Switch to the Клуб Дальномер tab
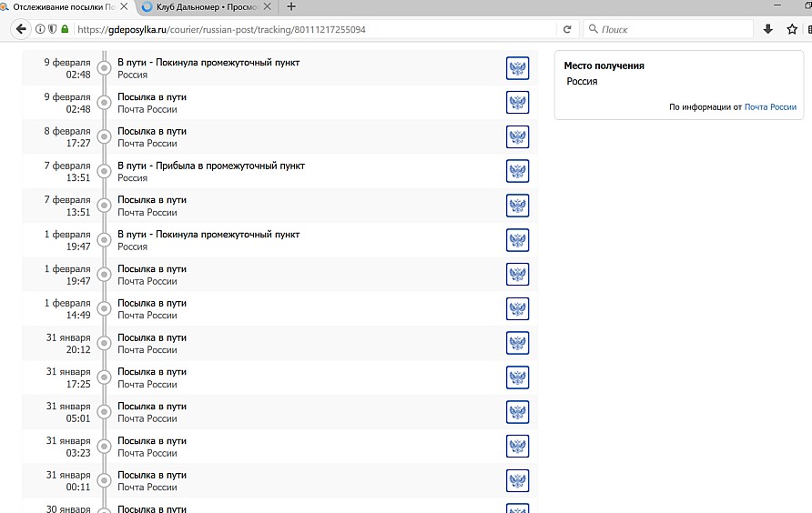This screenshot has width=812, height=513. point(200,6)
